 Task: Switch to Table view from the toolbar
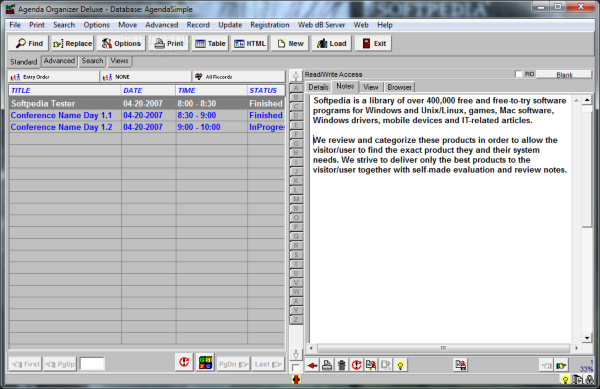[x=210, y=44]
